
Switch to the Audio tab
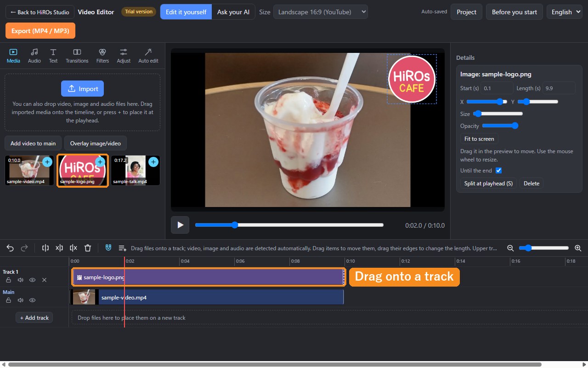[x=34, y=56]
